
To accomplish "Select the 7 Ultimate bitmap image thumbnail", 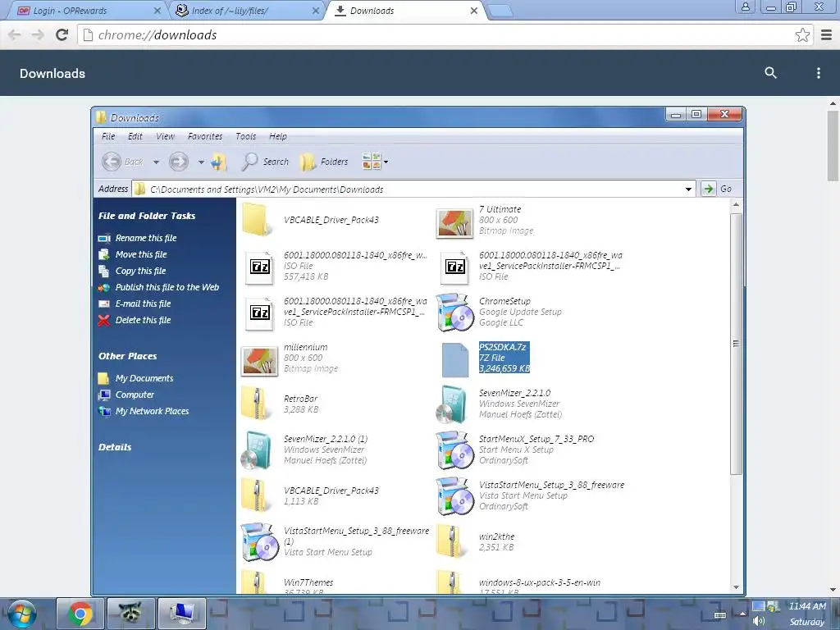I will 454,222.
